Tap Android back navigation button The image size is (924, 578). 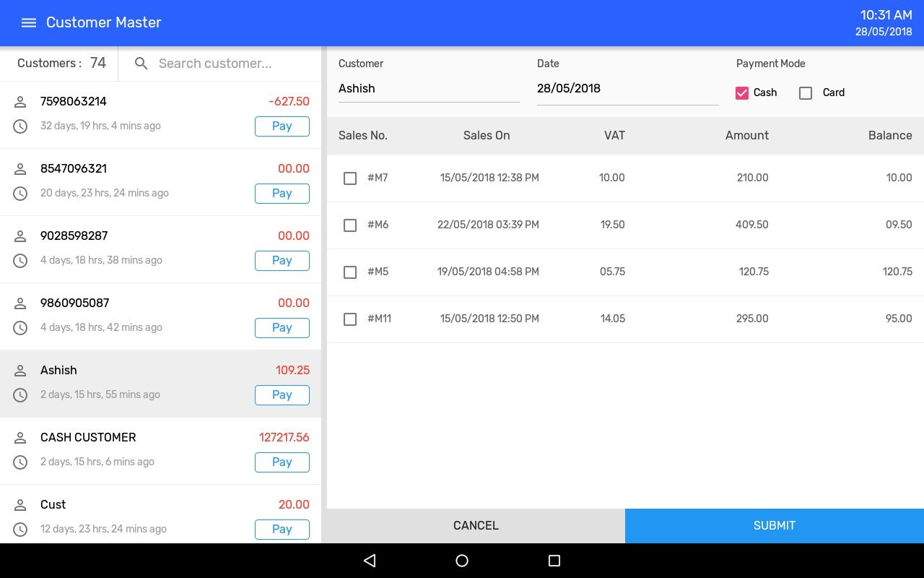point(370,561)
